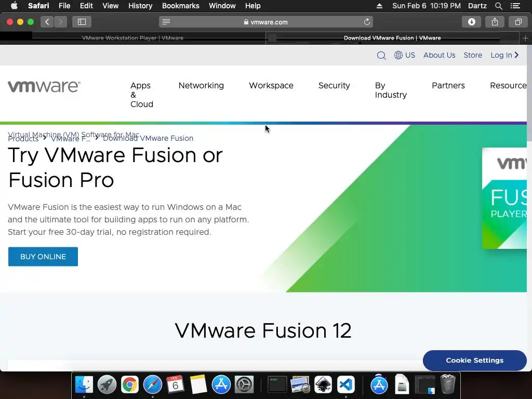The image size is (532, 399).
Task: Follow the About Us link
Action: [439, 55]
